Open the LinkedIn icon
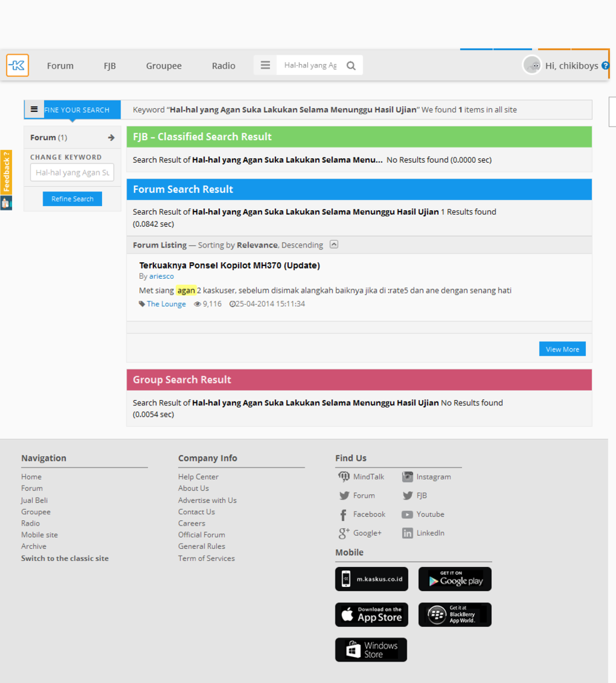 (407, 533)
